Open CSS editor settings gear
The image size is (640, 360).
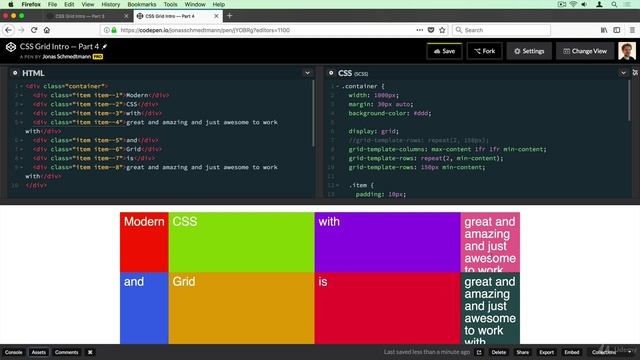[x=331, y=73]
